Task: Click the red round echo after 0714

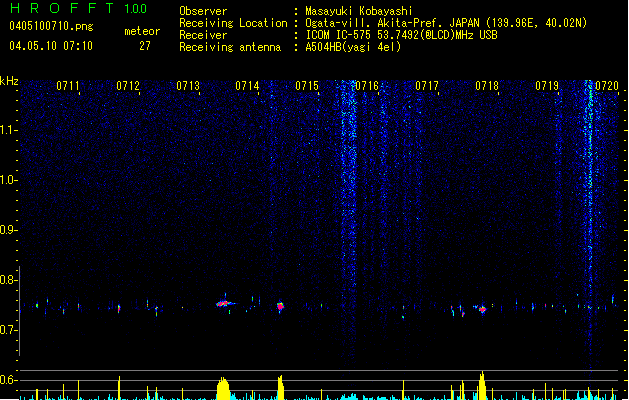Action: point(280,307)
